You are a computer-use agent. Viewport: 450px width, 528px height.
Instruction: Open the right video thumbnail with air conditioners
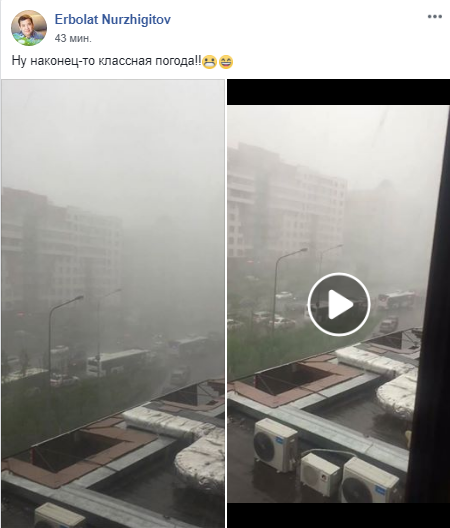[x=339, y=303]
